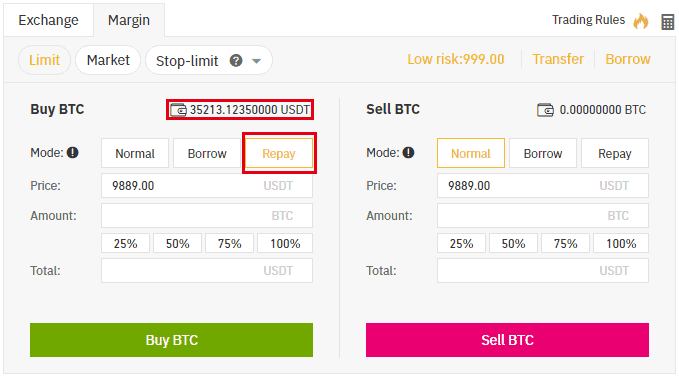Select the Market order type
Viewport: 679px width, 378px height.
pyautogui.click(x=108, y=60)
